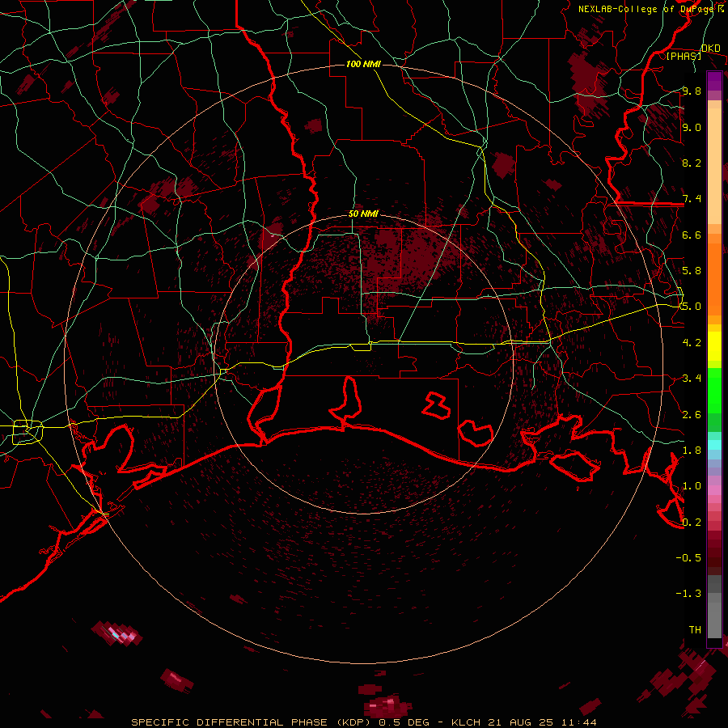This screenshot has height=728, width=728.
Task: Pick the cyan band of the color bar
Action: (714, 445)
